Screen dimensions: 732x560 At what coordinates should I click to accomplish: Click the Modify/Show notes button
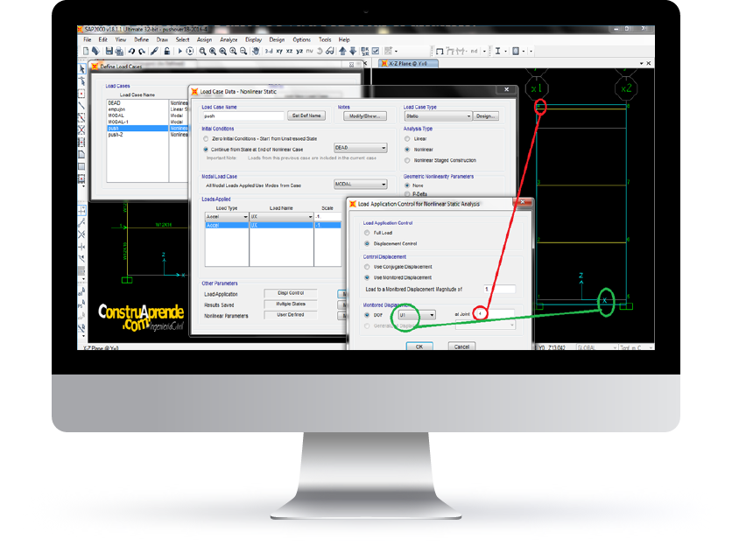pyautogui.click(x=365, y=115)
